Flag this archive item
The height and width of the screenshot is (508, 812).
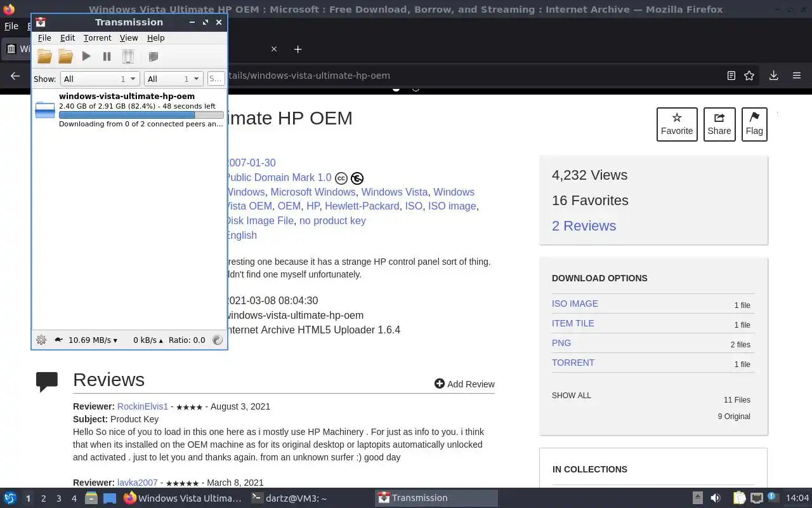(754, 124)
